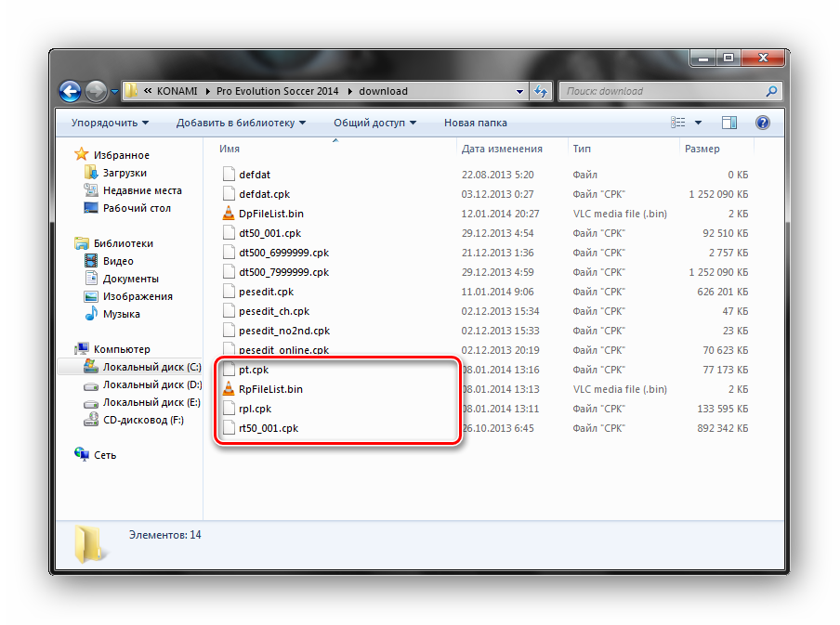Screen dimensions: 840x625
Task: Open the Видео library
Action: [118, 261]
